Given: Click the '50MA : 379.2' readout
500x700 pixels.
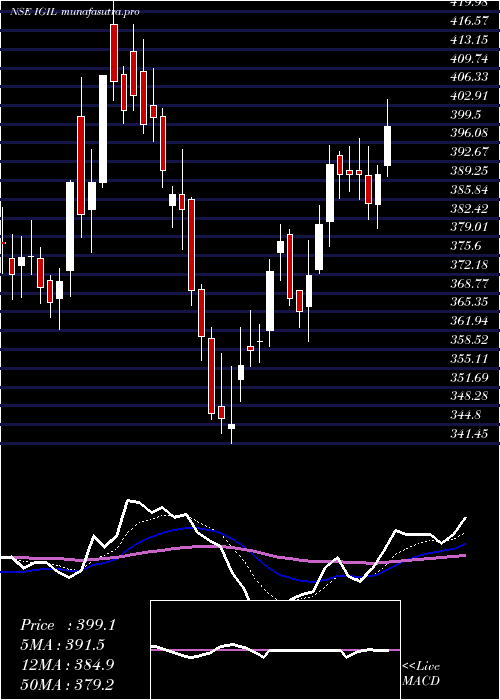Looking at the screenshot, I should tap(68, 684).
